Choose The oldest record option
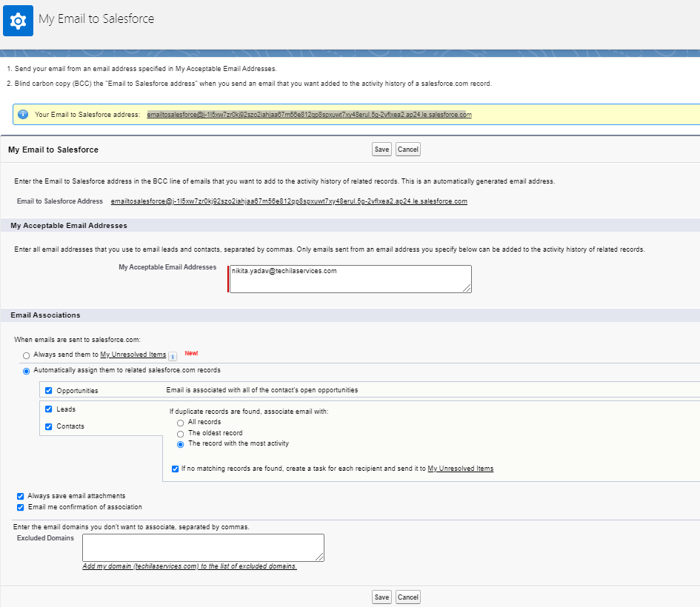The width and height of the screenshot is (700, 607). [x=180, y=434]
